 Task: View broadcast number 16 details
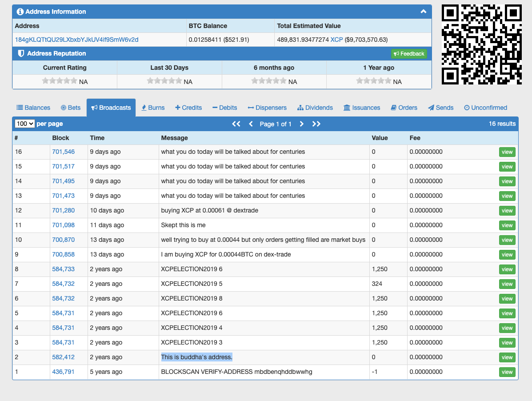507,152
